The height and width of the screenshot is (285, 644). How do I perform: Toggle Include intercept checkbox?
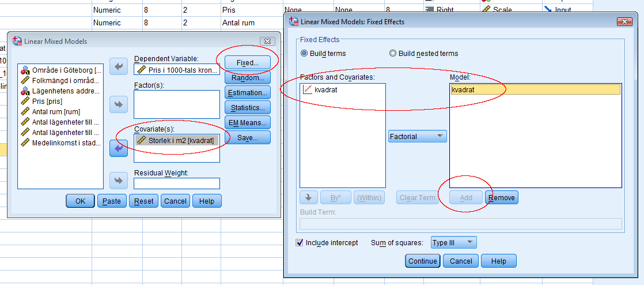point(300,243)
